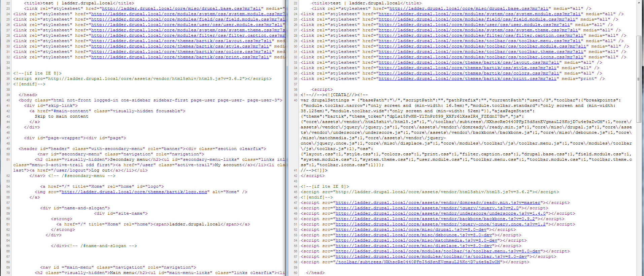Open the bartik print.css link in the left pane

click(x=180, y=57)
